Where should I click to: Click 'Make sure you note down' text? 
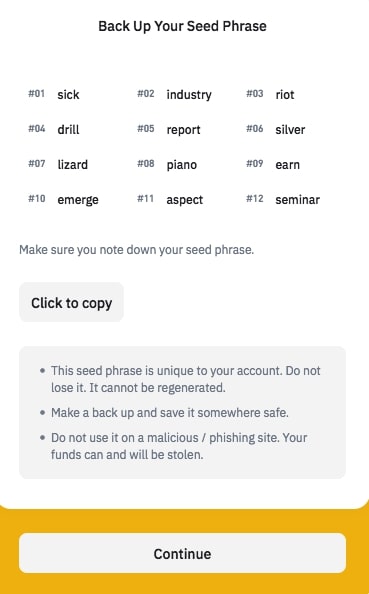[136, 250]
